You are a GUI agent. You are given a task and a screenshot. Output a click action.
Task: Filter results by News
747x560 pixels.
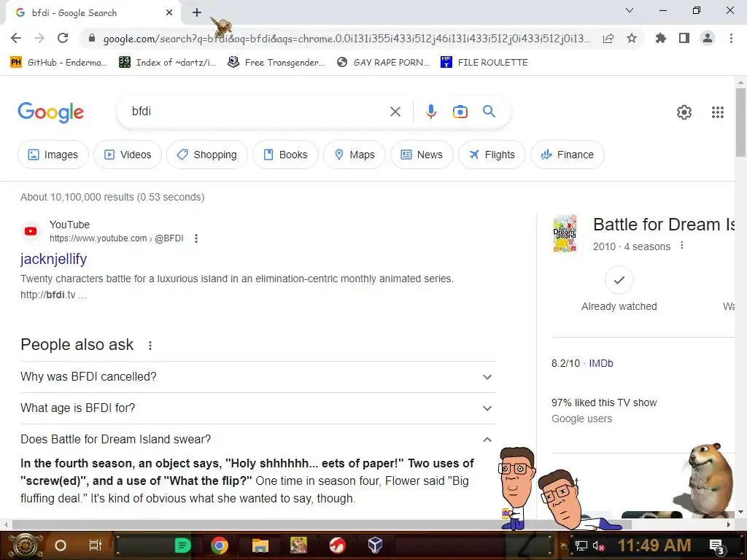click(422, 155)
